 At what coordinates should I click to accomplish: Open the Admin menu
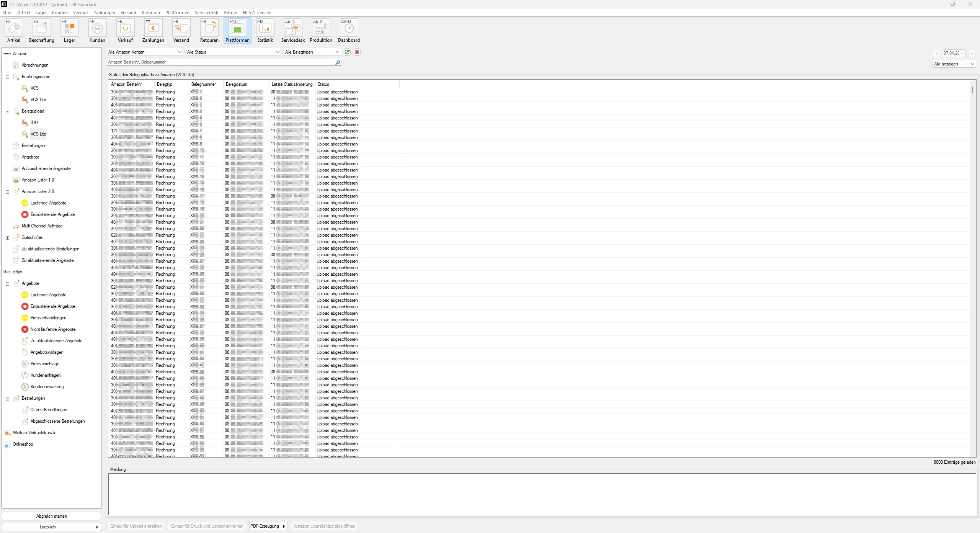[x=230, y=12]
